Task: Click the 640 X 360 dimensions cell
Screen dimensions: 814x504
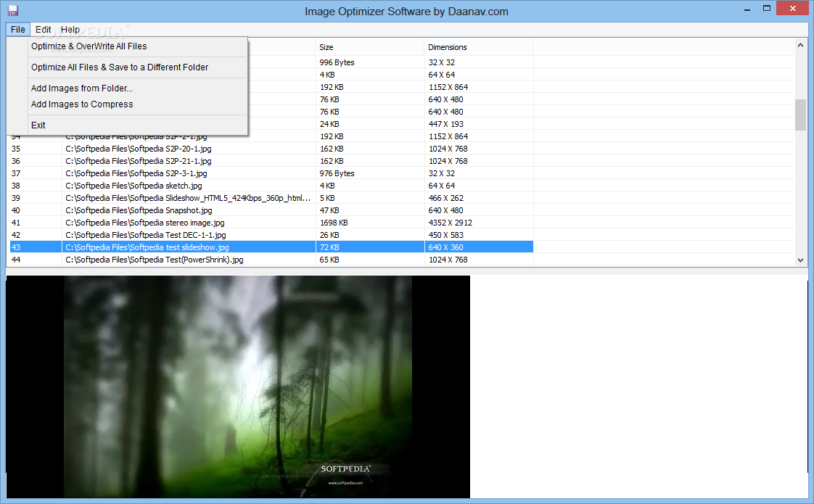Action: [478, 247]
